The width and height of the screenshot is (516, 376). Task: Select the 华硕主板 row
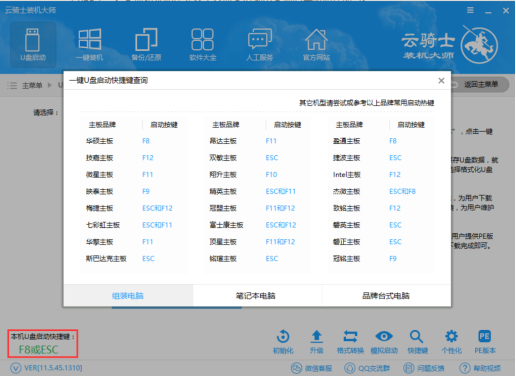pos(133,141)
